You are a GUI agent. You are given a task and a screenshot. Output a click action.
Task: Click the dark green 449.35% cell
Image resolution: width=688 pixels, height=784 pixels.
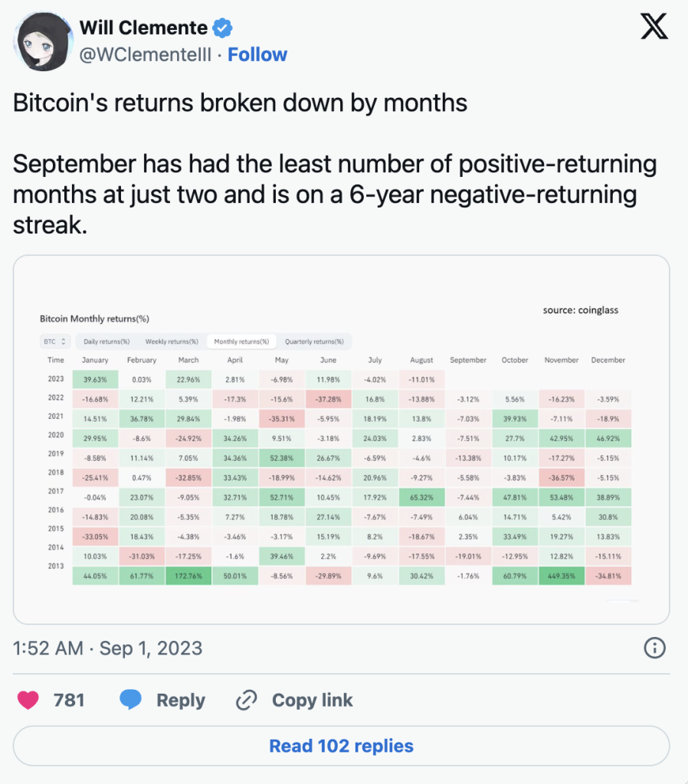pyautogui.click(x=561, y=574)
